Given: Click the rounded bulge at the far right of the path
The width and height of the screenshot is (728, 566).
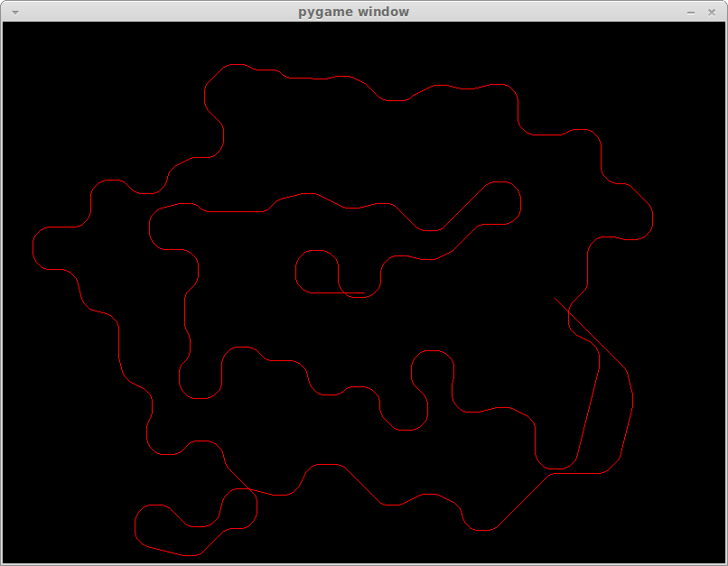Looking at the screenshot, I should pyautogui.click(x=652, y=218).
